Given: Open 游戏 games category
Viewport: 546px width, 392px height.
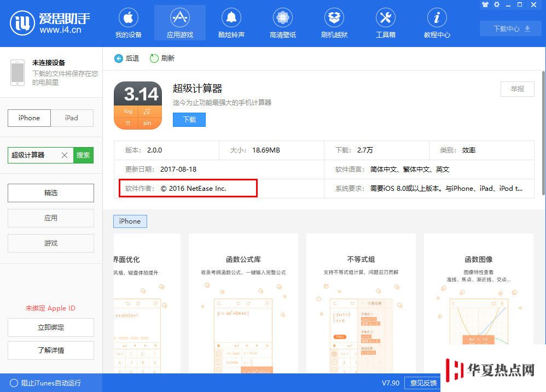Looking at the screenshot, I should 51,243.
